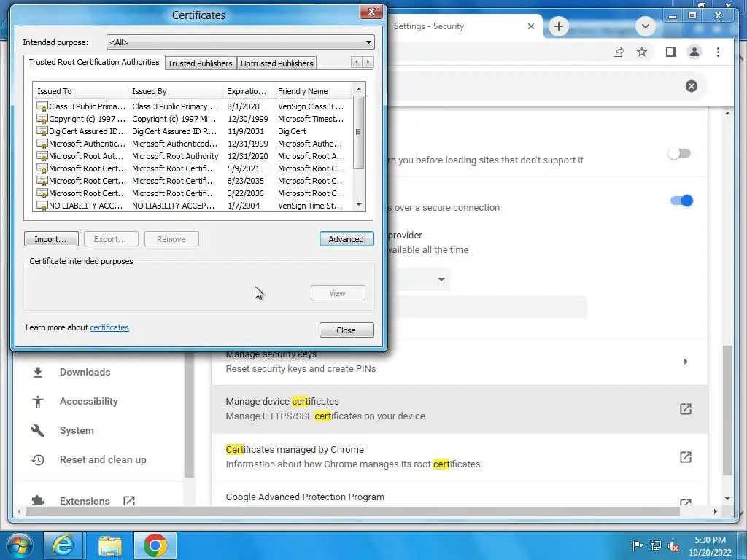Image resolution: width=747 pixels, height=560 pixels.
Task: Click the Reset and clean up icon
Action: click(x=38, y=460)
